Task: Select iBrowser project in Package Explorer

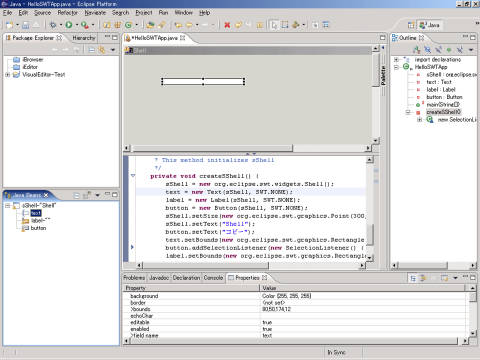Action: (x=33, y=60)
